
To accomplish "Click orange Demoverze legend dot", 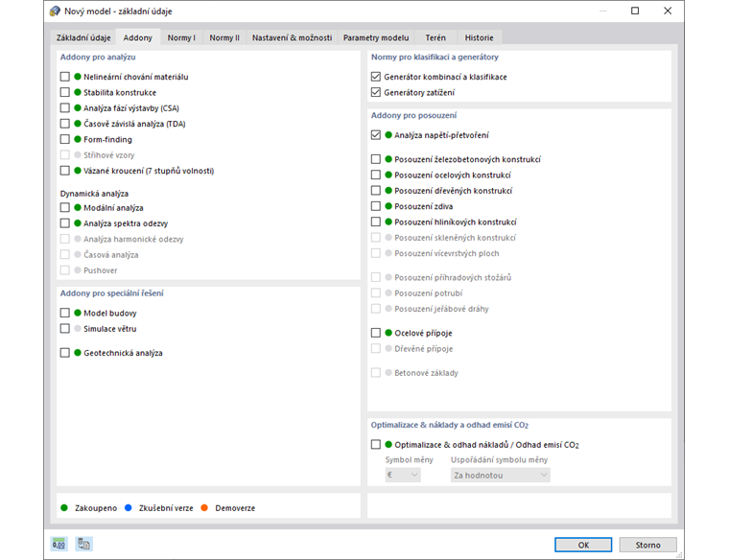I will click(204, 507).
